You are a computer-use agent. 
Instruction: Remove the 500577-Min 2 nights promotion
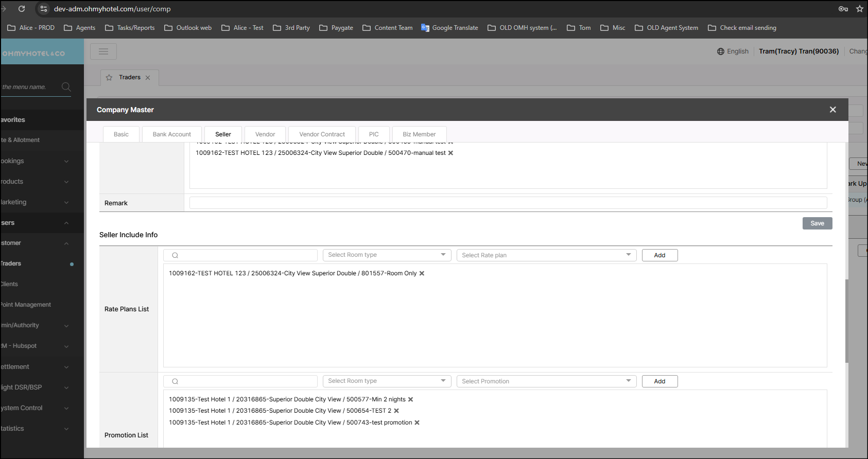point(411,399)
